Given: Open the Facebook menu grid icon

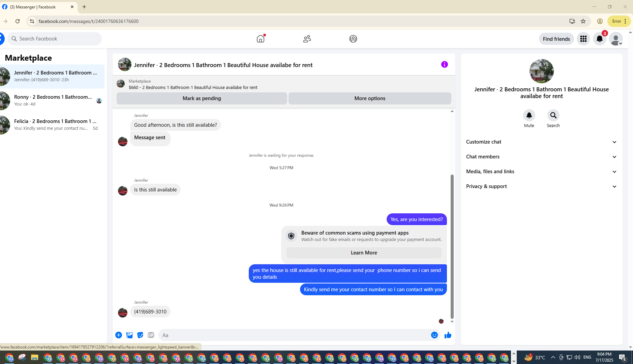Looking at the screenshot, I should (x=583, y=39).
